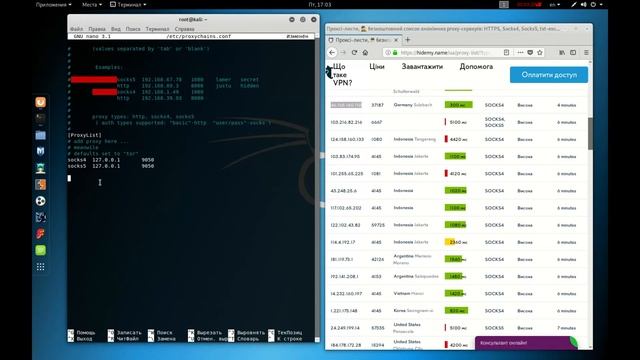The image size is (640, 360).
Task: Open clock and calendar in top panel
Action: pos(320,4)
